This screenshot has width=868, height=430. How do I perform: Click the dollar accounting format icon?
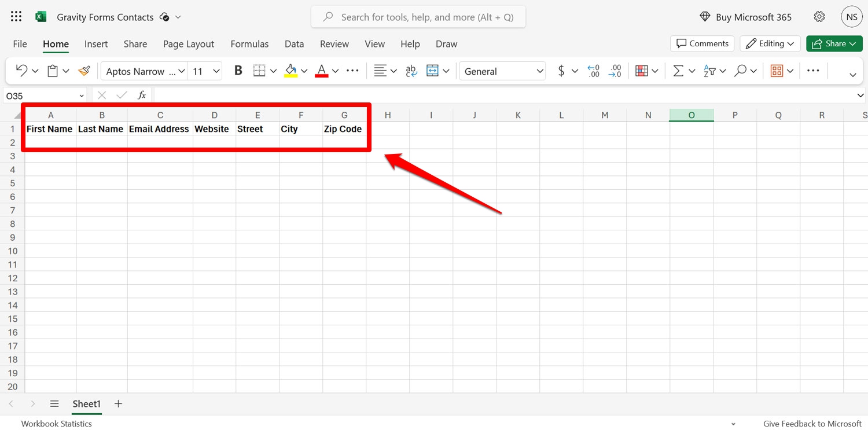pyautogui.click(x=561, y=71)
